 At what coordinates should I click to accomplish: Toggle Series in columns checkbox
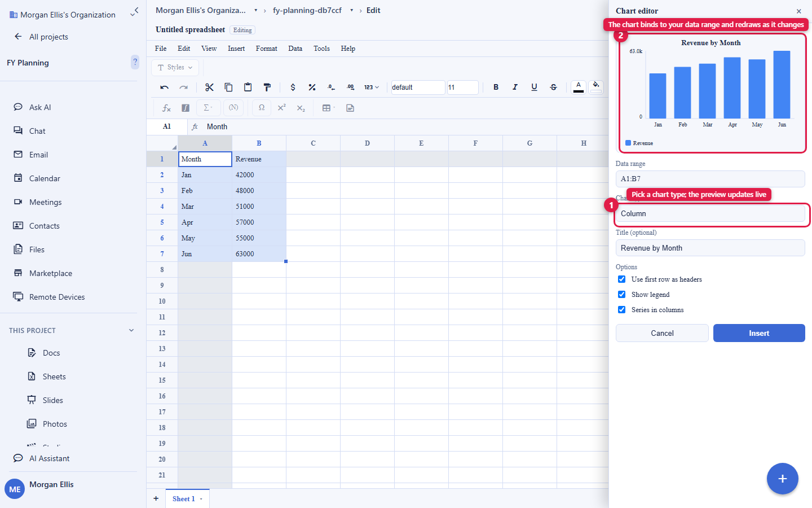(x=621, y=310)
